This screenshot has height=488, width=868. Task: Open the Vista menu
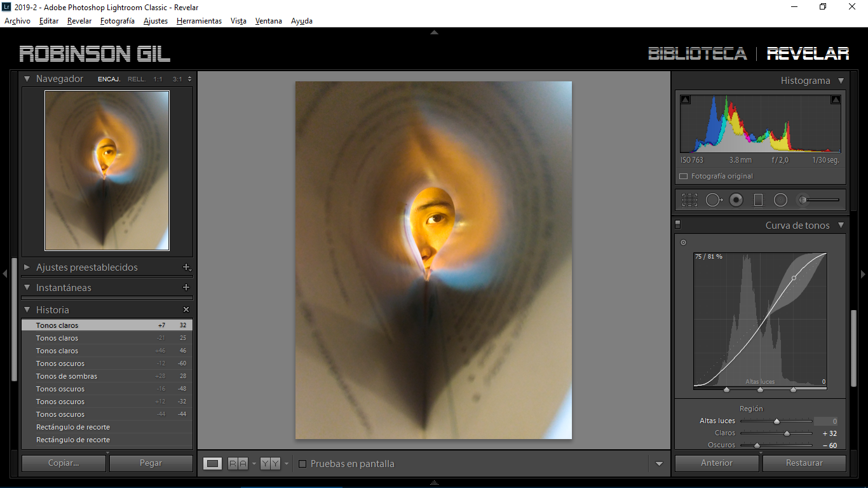(238, 21)
